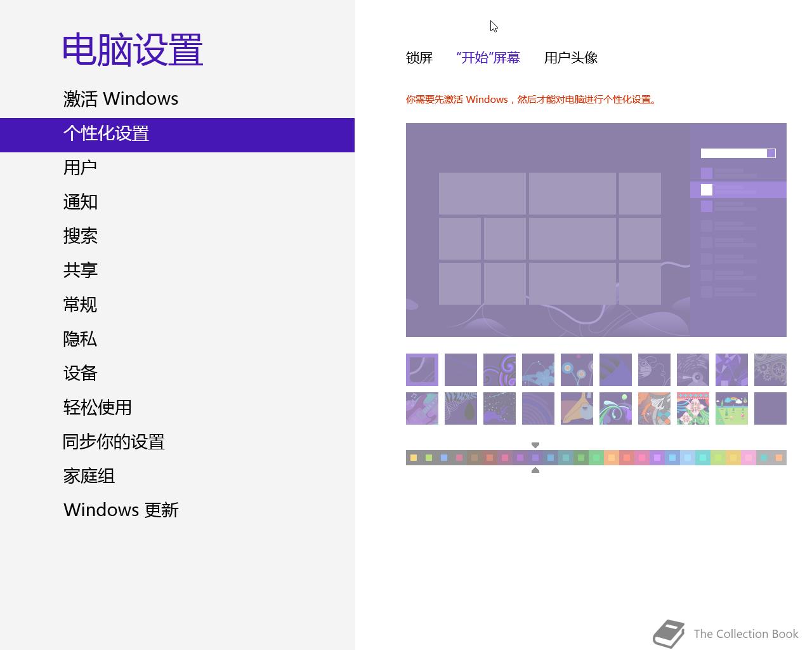The width and height of the screenshot is (812, 650).
Task: Select the currently highlighted curved-line background thumbnail
Action: [x=422, y=369]
